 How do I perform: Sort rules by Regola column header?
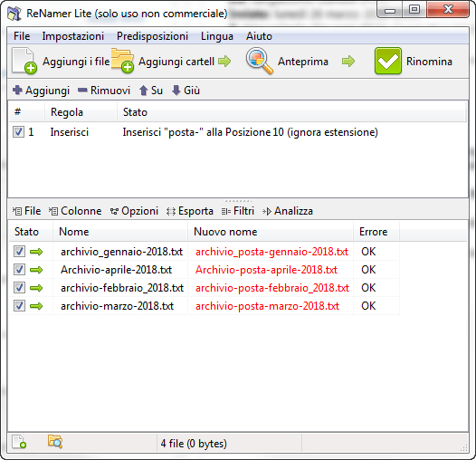81,112
